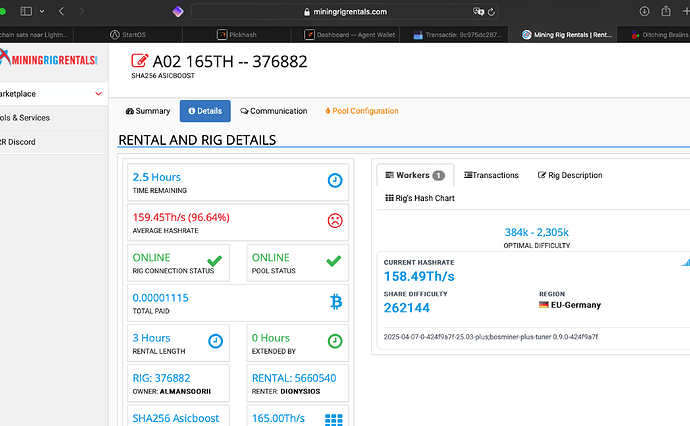This screenshot has width=690, height=426.
Task: Click the 0.00001115 total paid value
Action: click(160, 297)
